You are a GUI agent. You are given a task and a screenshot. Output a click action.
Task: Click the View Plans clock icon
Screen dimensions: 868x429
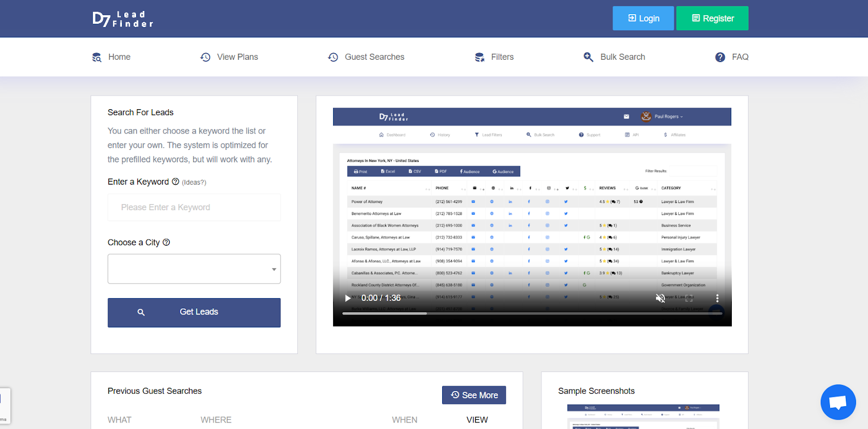(x=205, y=57)
